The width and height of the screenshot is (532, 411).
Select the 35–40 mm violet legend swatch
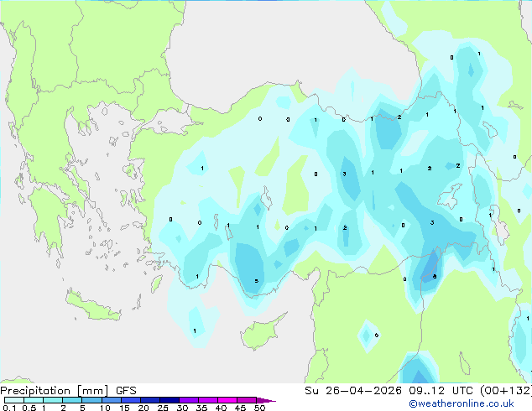(x=208, y=400)
